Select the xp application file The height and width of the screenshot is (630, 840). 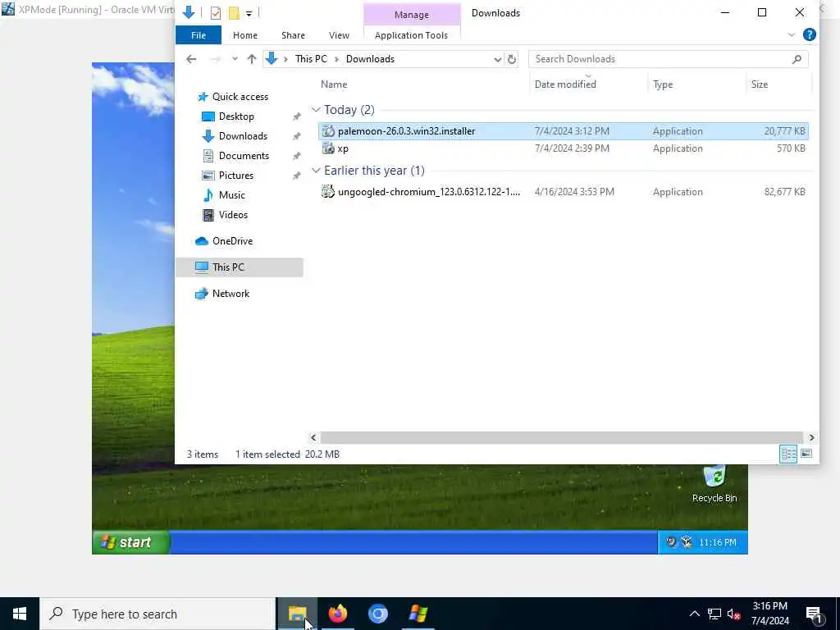(563, 148)
